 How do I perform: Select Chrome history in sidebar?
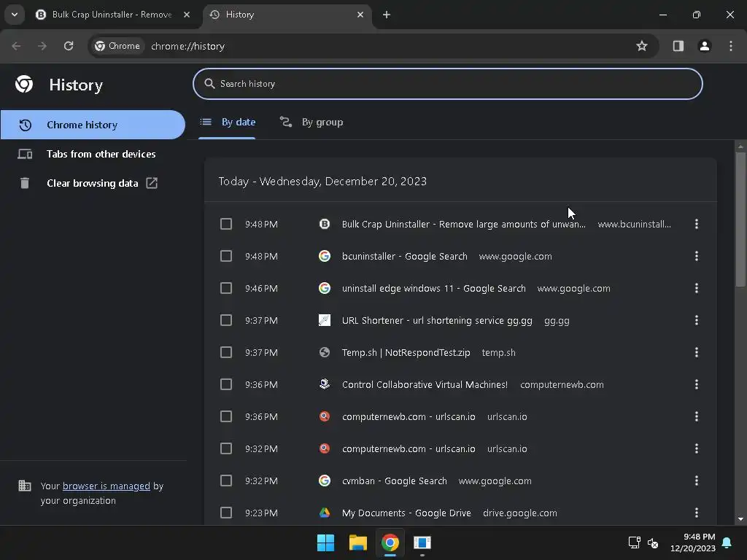pyautogui.click(x=93, y=125)
